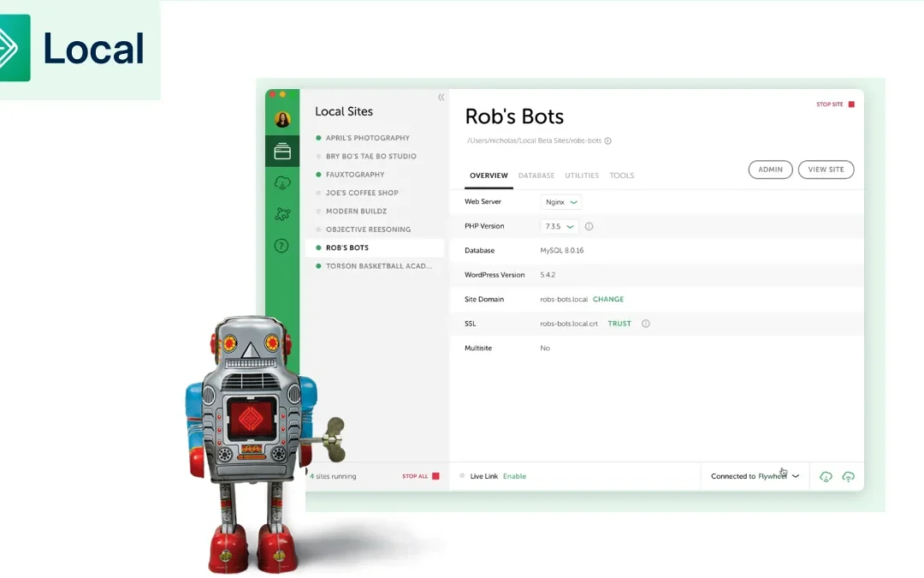Select Joe's Coffee Shop in site list
924x578 pixels.
click(362, 193)
